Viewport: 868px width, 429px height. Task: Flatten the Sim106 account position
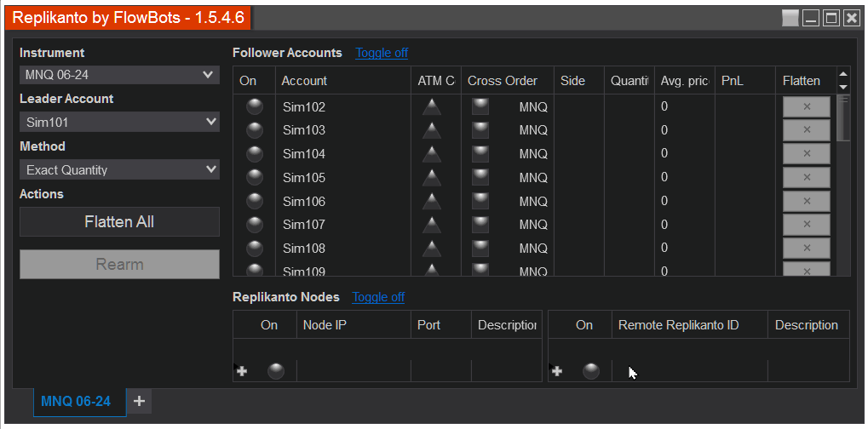pyautogui.click(x=807, y=201)
